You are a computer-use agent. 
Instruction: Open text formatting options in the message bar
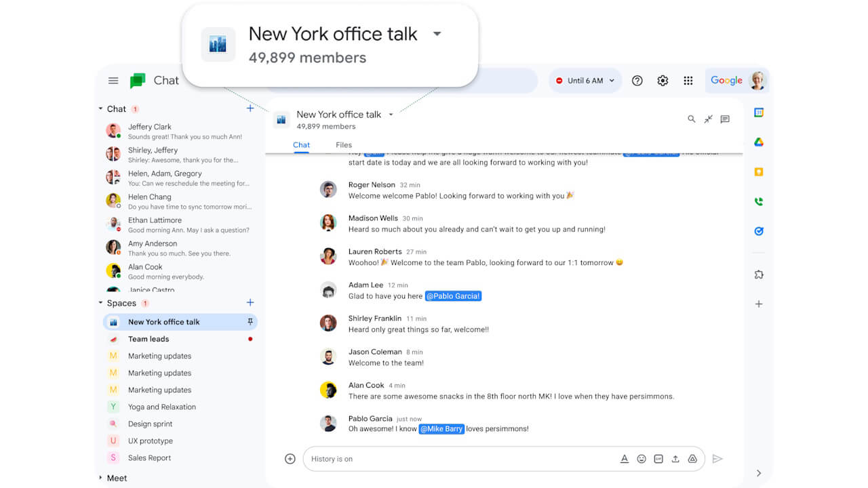click(625, 459)
